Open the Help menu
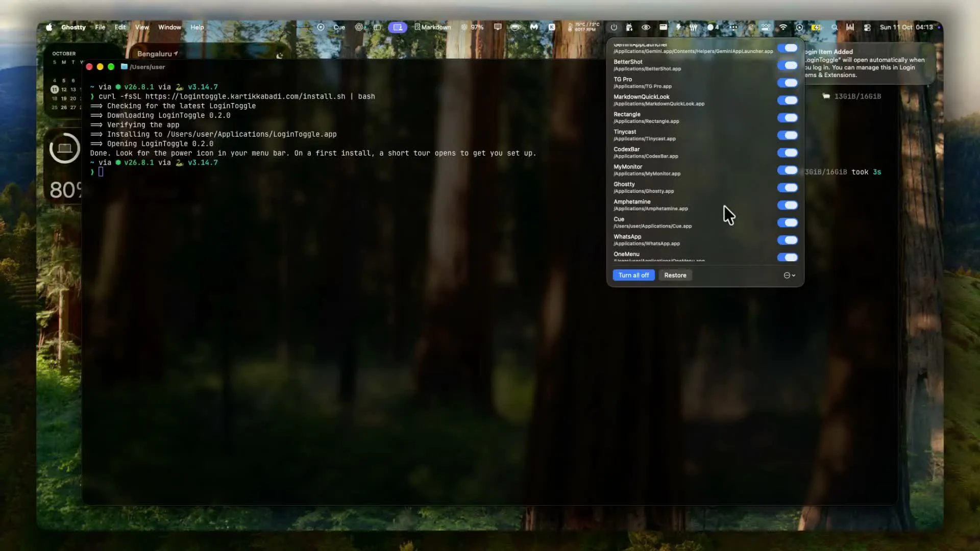Image resolution: width=980 pixels, height=551 pixels. (x=197, y=27)
